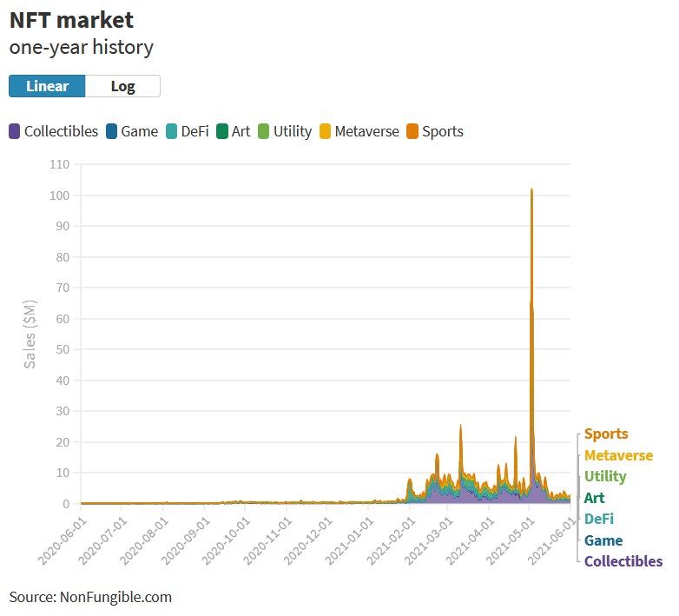This screenshot has height=616, width=679.
Task: Toggle Collectibles series via legend text
Action: click(61, 132)
